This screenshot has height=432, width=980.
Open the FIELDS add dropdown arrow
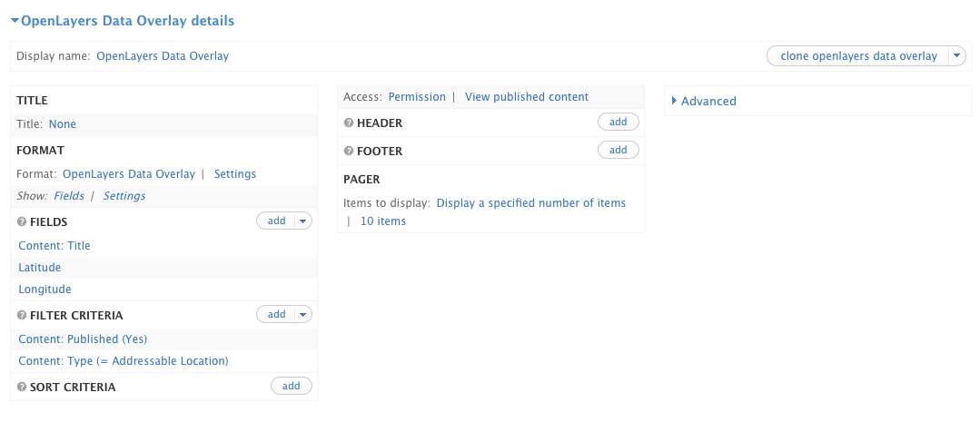click(303, 221)
